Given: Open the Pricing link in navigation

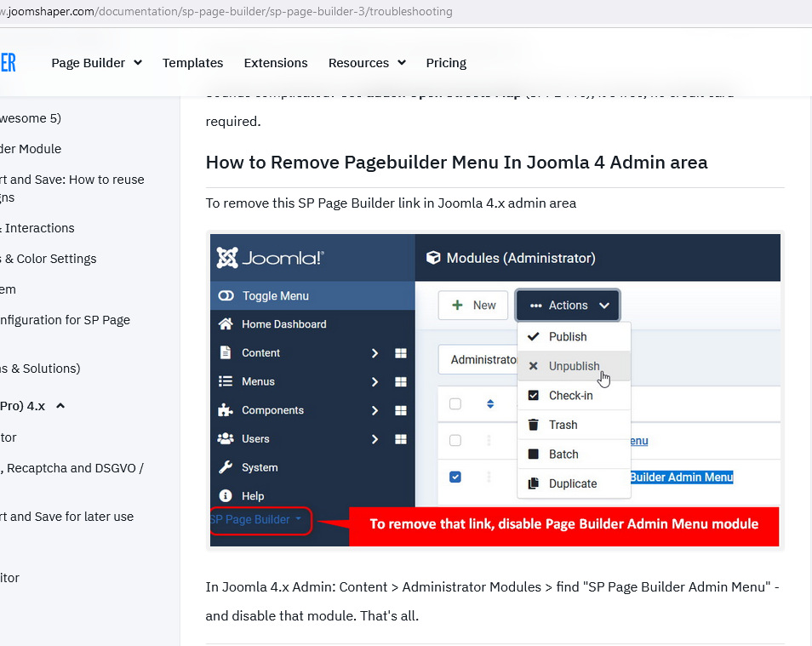Looking at the screenshot, I should [446, 63].
